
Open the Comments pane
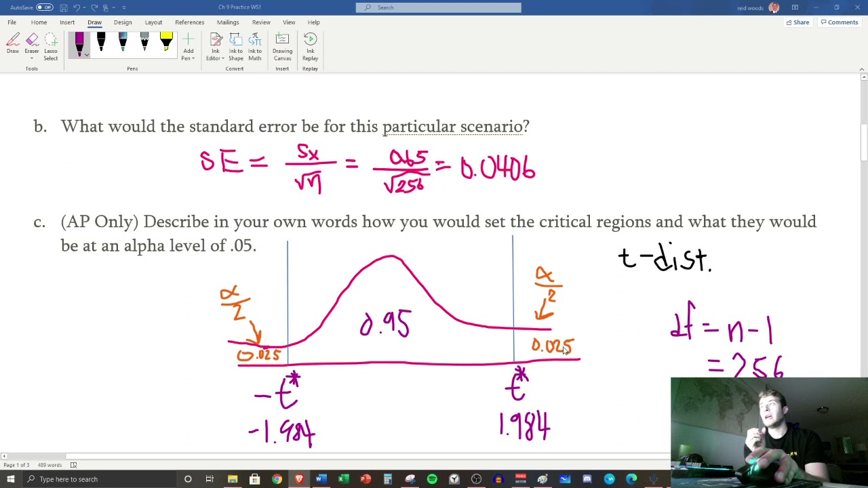click(x=840, y=22)
